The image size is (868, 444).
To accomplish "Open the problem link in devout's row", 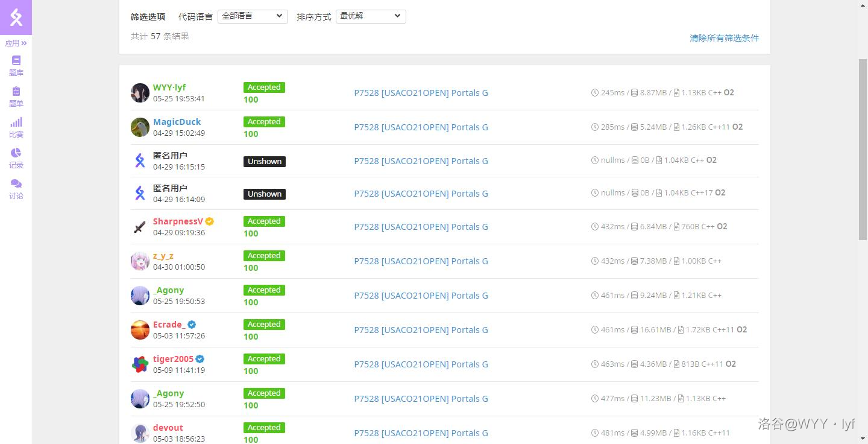I will pos(421,433).
